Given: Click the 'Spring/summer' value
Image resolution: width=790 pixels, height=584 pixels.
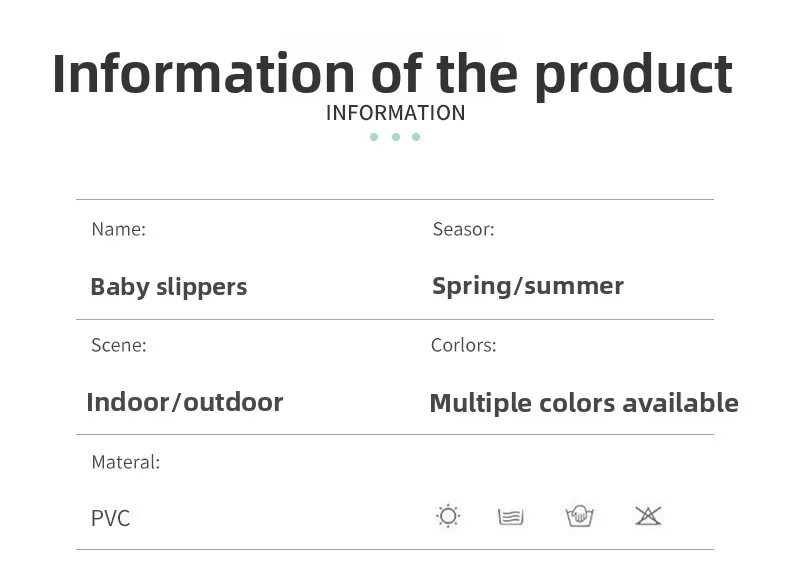Looking at the screenshot, I should (527, 286).
